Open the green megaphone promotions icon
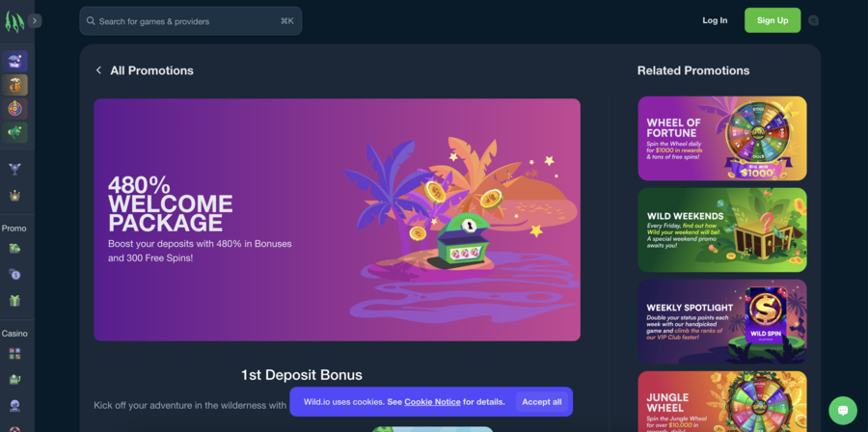868x432 pixels. pyautogui.click(x=14, y=133)
